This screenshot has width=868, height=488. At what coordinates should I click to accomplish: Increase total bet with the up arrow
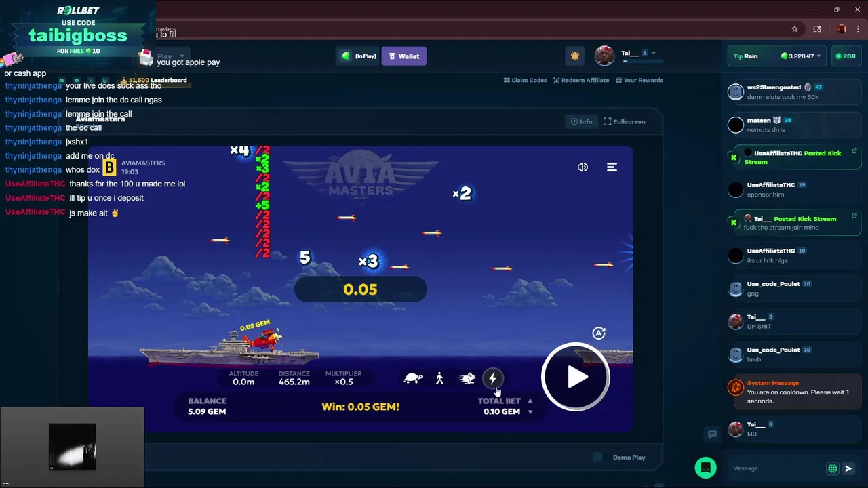coord(530,401)
